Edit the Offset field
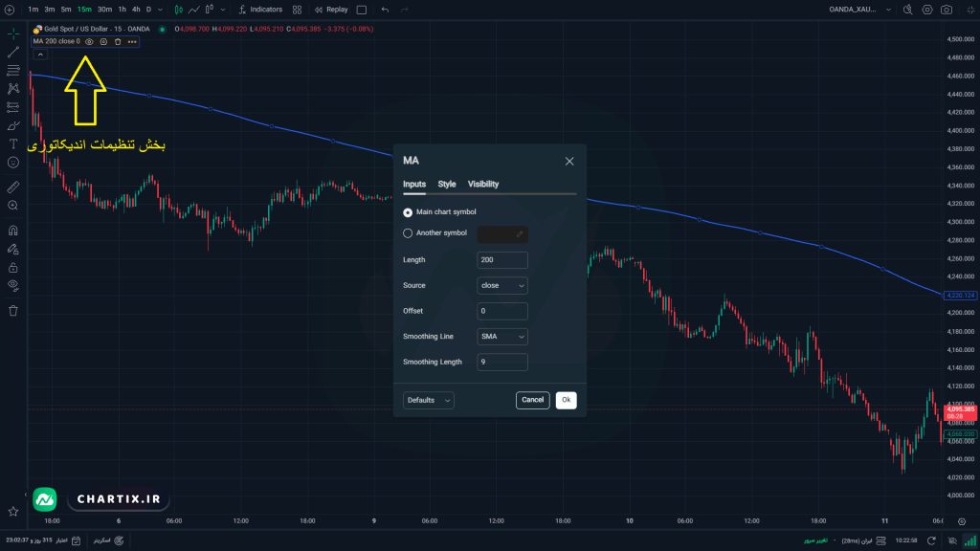980x551 pixels. coord(502,311)
